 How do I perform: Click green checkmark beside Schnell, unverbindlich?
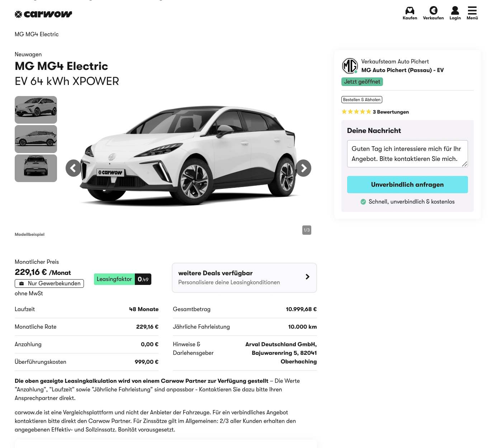[363, 202]
